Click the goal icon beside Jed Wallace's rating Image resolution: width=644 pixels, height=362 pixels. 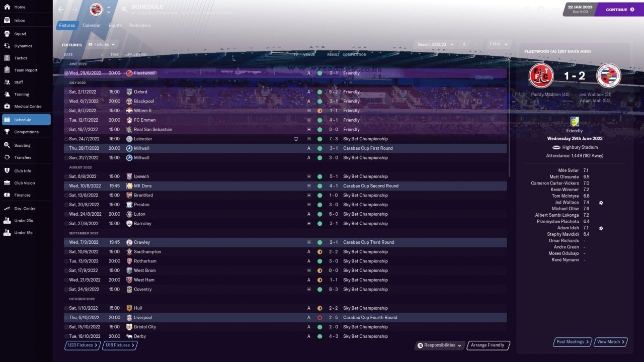tap(601, 203)
